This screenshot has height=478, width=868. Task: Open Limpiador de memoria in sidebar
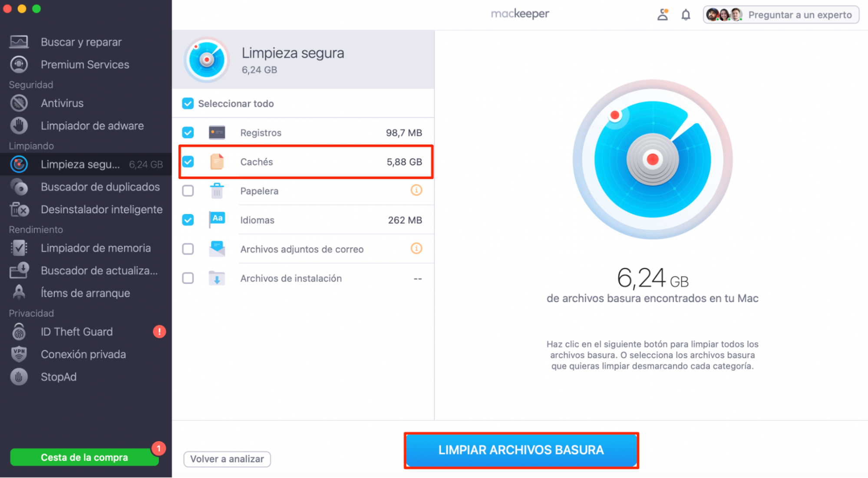[86, 248]
